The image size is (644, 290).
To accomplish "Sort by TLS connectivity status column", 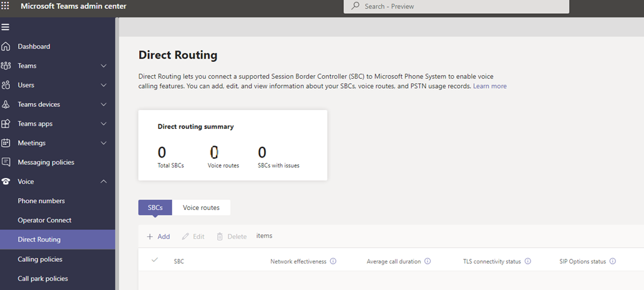I will click(492, 262).
